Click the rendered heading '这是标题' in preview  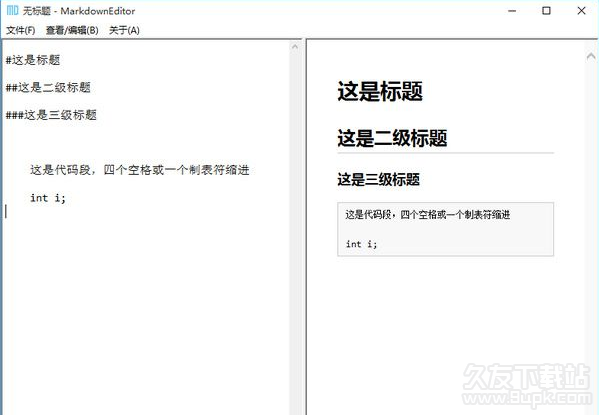380,91
